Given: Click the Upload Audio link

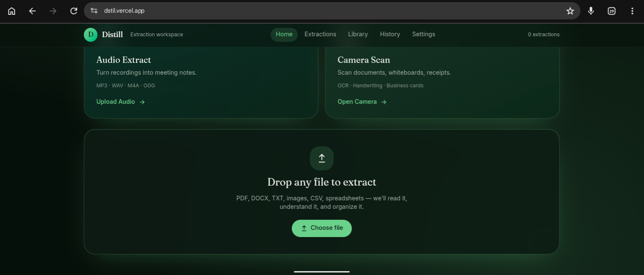Looking at the screenshot, I should pos(121,102).
